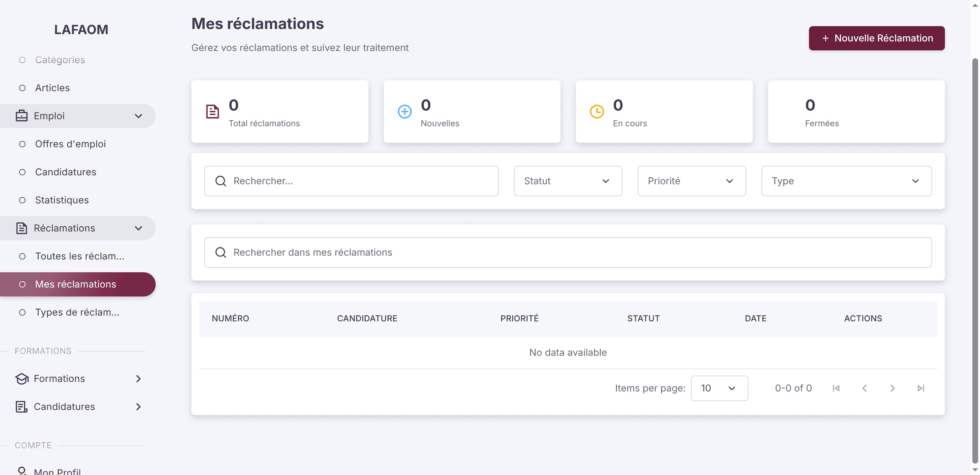980x475 pixels.
Task: Click the Total réclamations document icon
Action: pos(212,112)
